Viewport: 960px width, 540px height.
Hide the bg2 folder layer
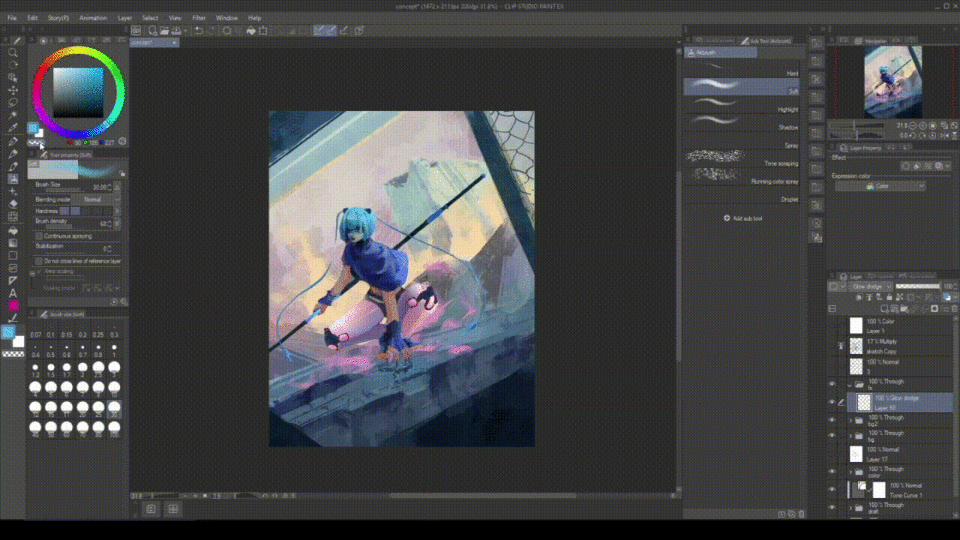point(832,421)
